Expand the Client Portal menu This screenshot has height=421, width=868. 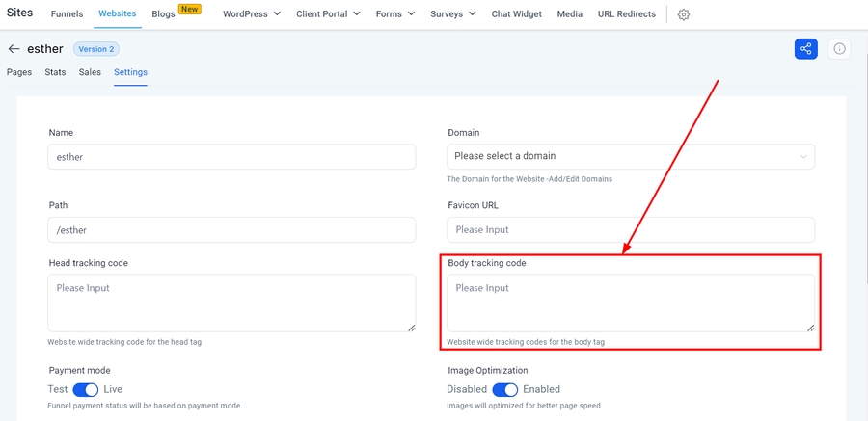click(328, 14)
